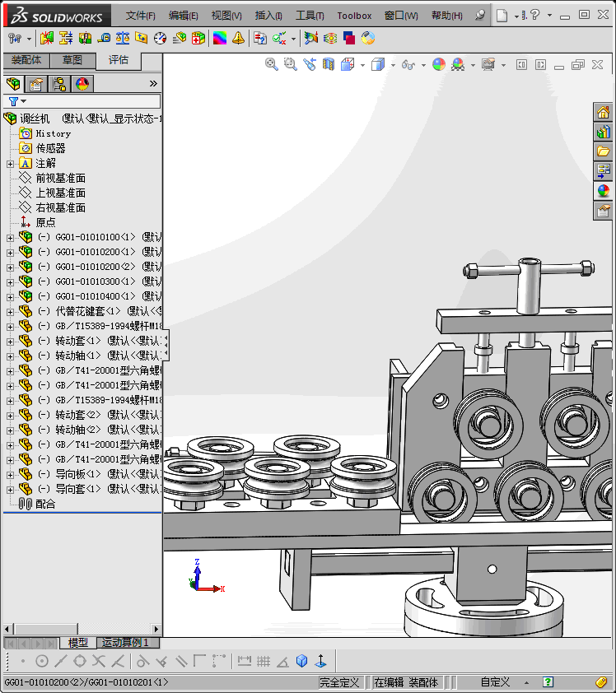
Task: Open the File Explorer folder pane icon
Action: pos(604,151)
